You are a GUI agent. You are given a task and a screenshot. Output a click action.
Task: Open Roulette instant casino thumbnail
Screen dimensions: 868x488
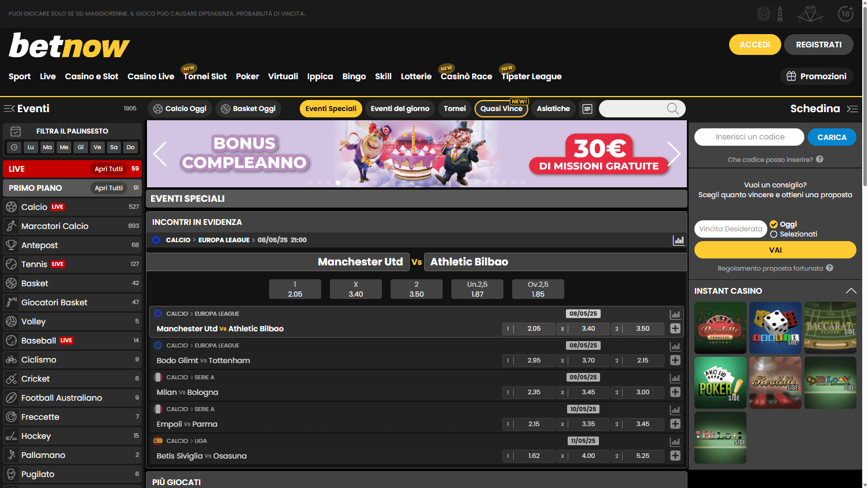(x=720, y=328)
